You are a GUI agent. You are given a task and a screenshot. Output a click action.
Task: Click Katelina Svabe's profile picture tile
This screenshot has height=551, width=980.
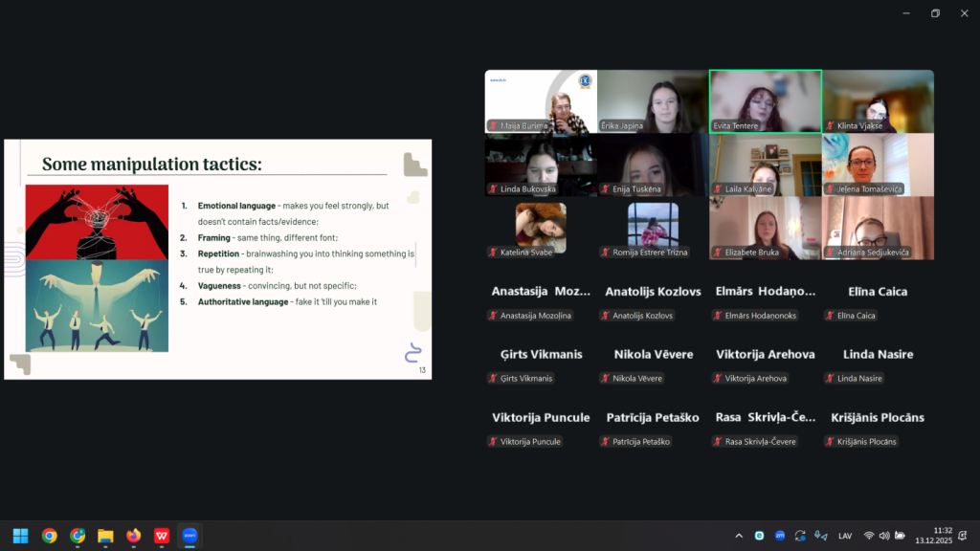pyautogui.click(x=541, y=228)
